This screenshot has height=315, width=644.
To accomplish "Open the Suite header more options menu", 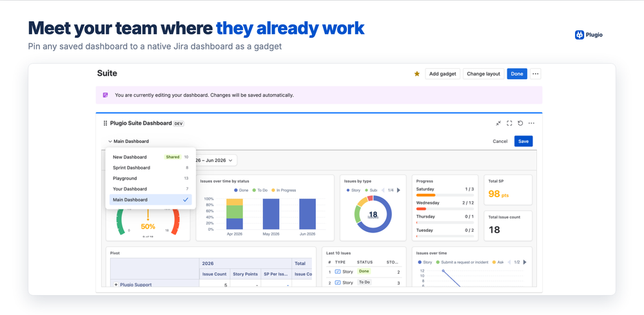I will pos(535,74).
